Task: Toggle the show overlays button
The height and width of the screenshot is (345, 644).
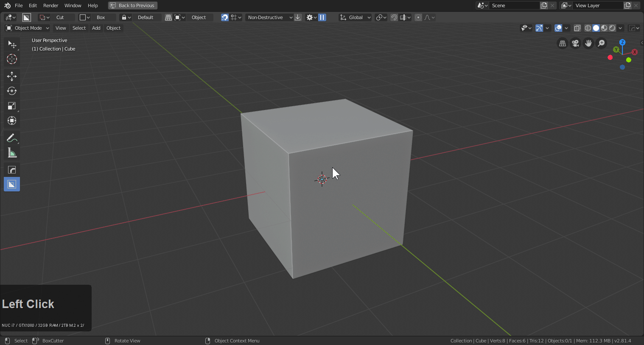Action: (x=558, y=28)
